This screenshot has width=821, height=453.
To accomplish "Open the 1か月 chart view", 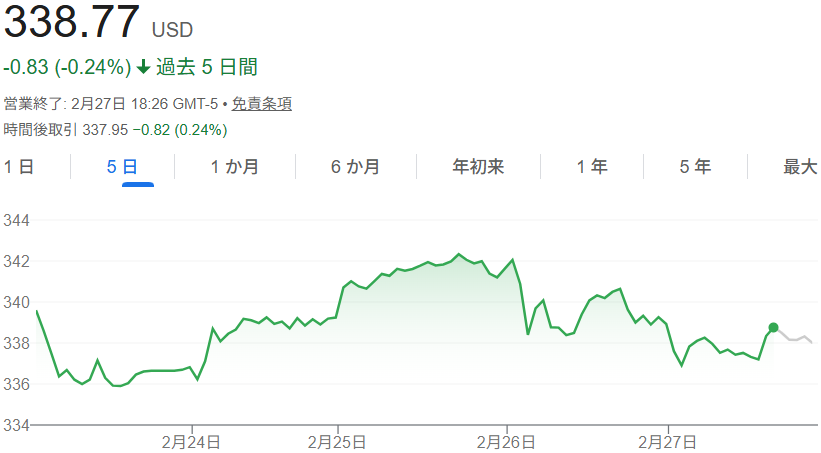I will (x=235, y=167).
